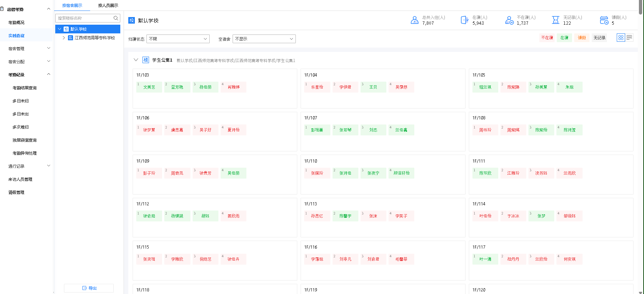The image size is (644, 294).
Task: Switch to the 按人员展示 tab
Action: [x=108, y=5]
